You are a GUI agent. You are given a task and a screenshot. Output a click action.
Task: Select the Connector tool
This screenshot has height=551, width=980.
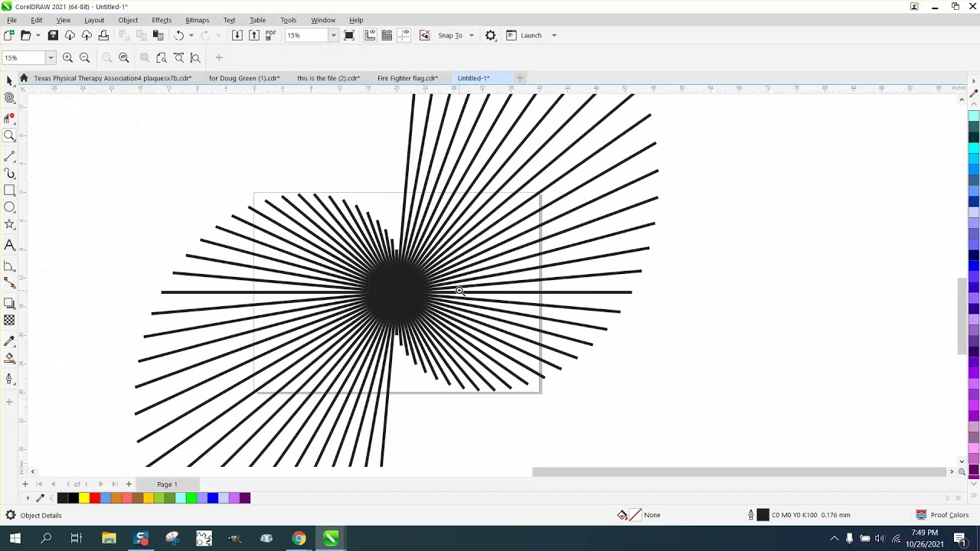tap(9, 283)
